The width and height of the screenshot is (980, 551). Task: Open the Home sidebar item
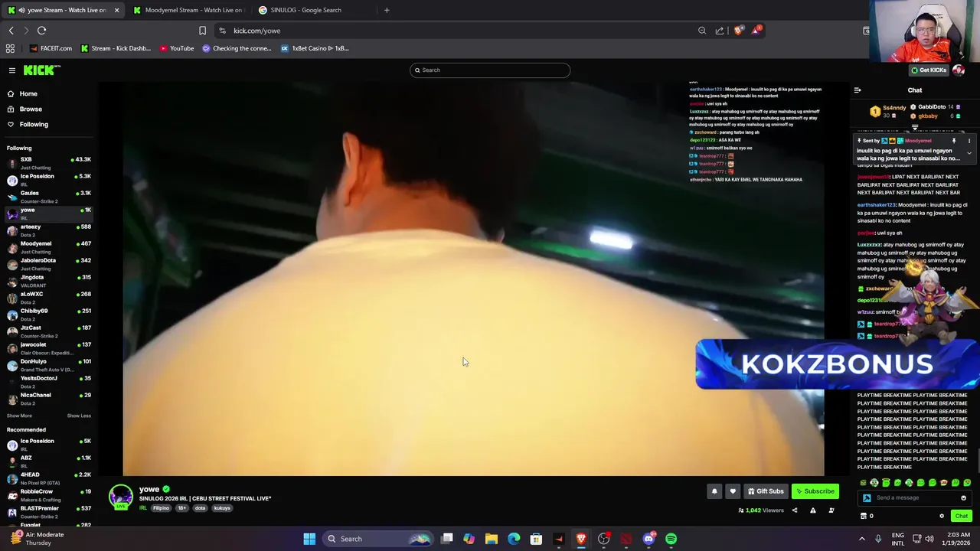point(28,93)
